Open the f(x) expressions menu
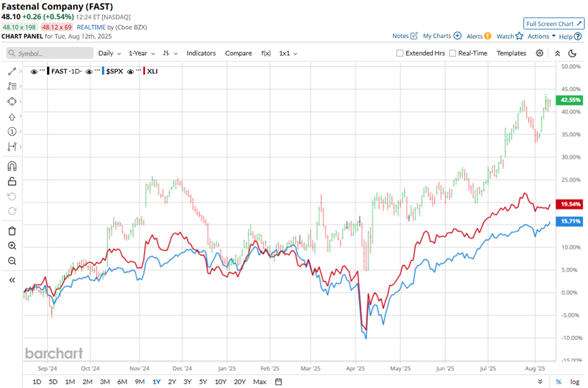The image size is (588, 388). pos(266,53)
